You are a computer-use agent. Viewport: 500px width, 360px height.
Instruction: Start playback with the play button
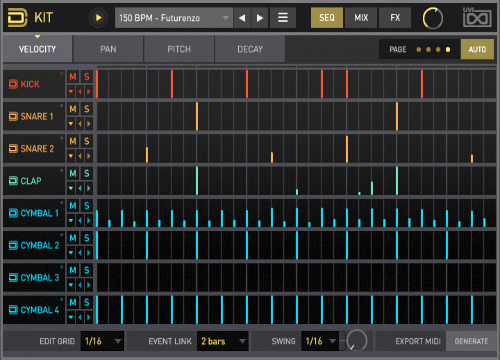click(x=98, y=18)
